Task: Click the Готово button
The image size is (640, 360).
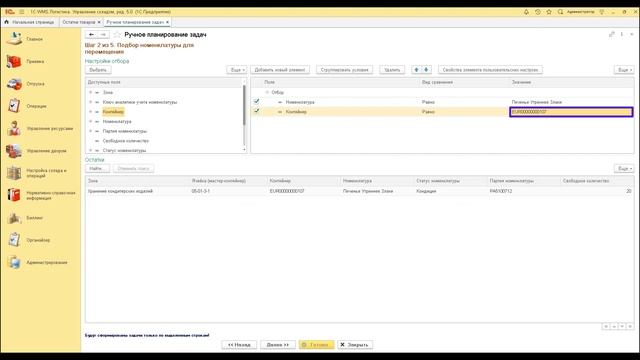Action: [316, 344]
